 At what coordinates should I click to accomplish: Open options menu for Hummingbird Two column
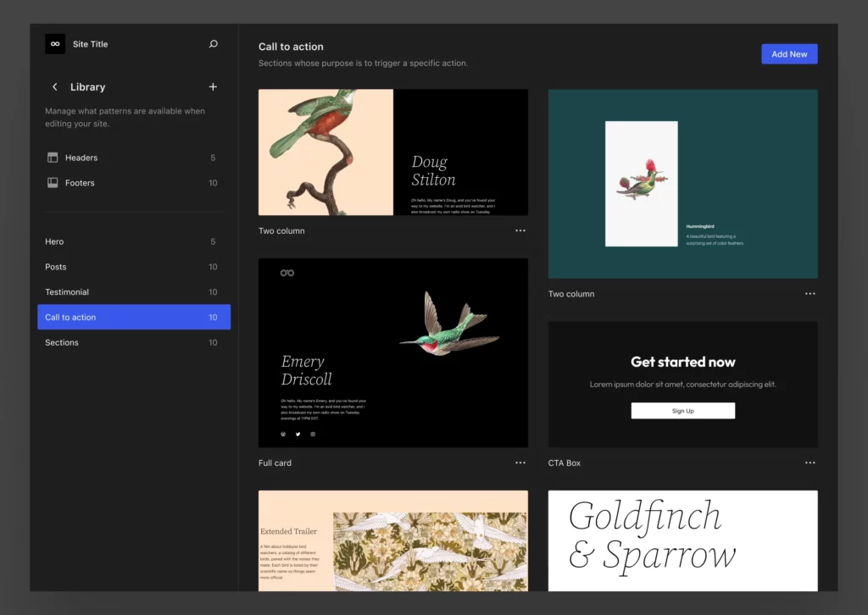pos(810,294)
